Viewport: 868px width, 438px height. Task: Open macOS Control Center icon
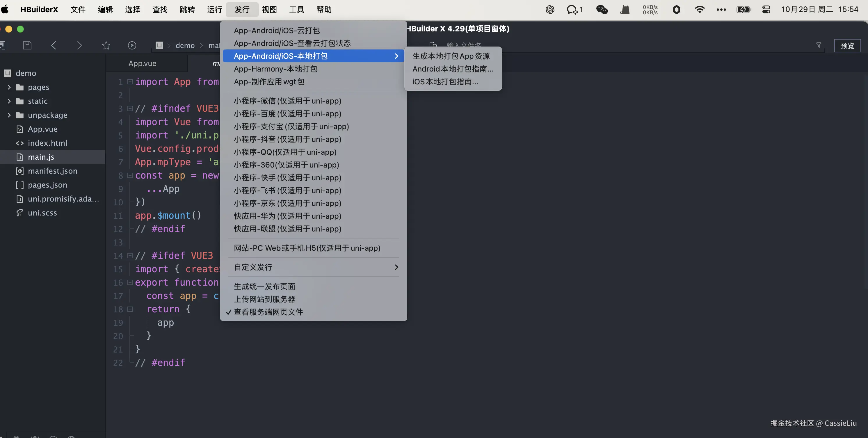766,9
